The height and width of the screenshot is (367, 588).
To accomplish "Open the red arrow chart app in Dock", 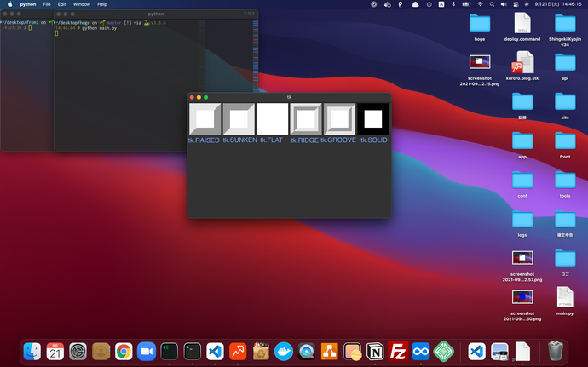I will 238,352.
